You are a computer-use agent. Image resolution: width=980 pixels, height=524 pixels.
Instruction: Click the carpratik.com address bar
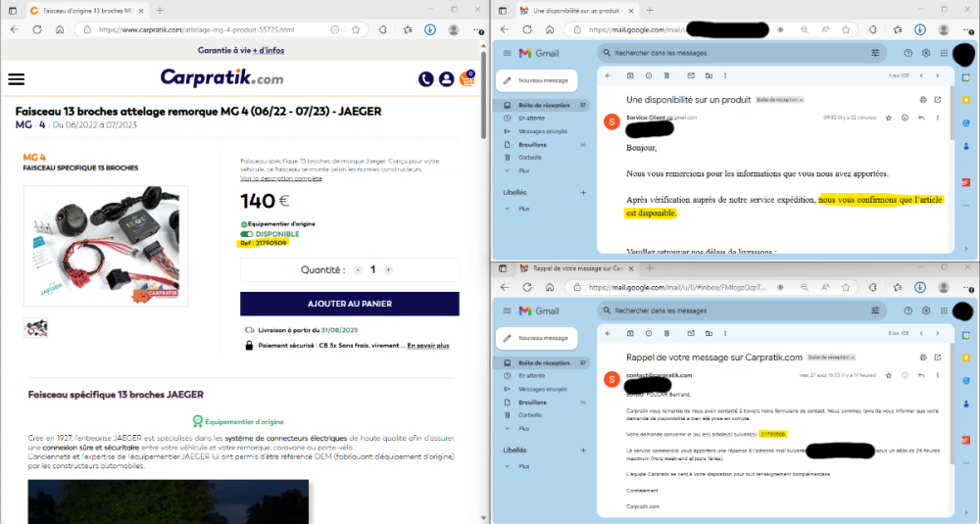pyautogui.click(x=213, y=29)
